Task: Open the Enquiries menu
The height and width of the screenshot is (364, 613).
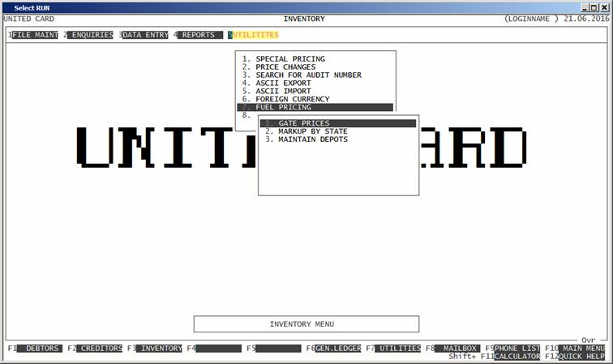Action: pos(92,36)
